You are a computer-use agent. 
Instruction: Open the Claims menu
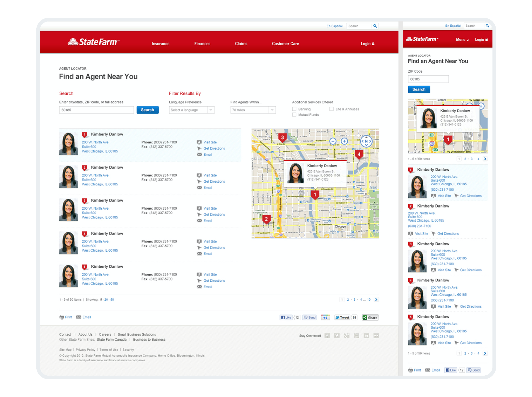(241, 44)
